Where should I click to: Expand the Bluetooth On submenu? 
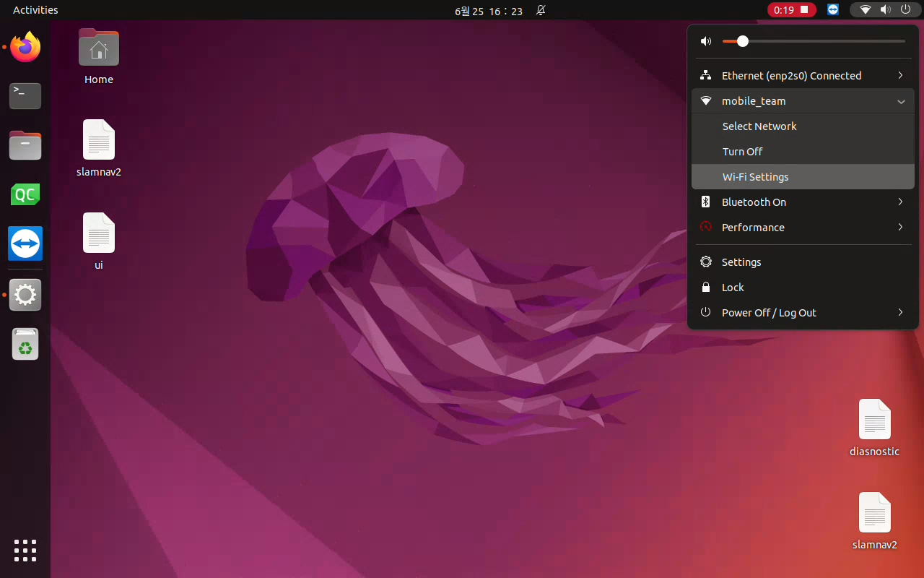click(x=803, y=202)
